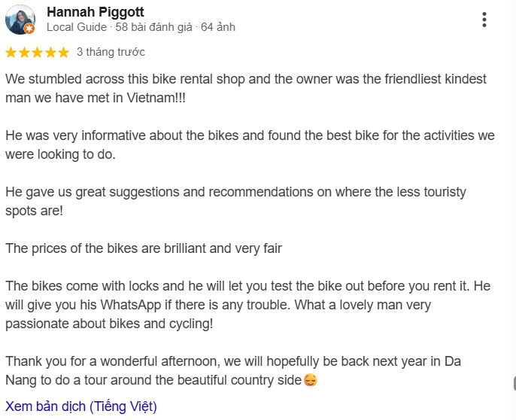Click the third gold rating star
The image size is (516, 420).
tap(37, 53)
